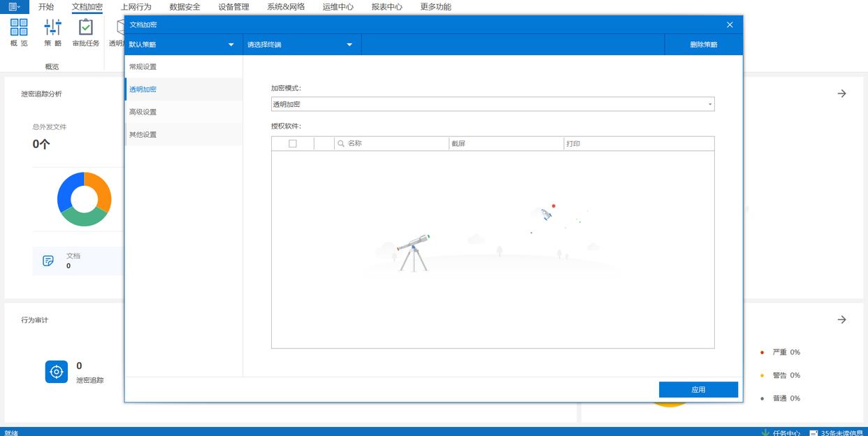Open the 策略 policy sliders icon
This screenshot has height=436, width=868.
click(52, 28)
